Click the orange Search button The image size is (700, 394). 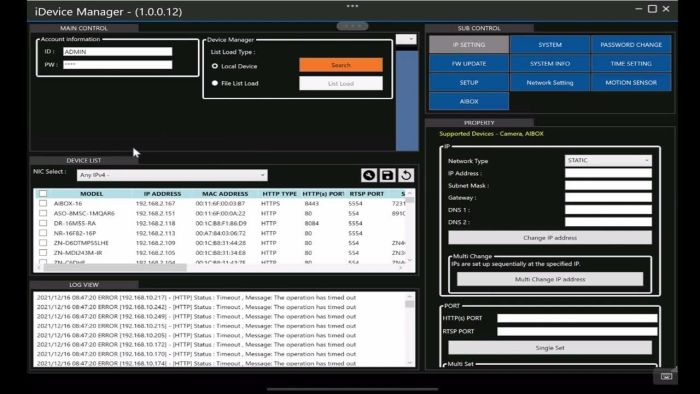click(341, 65)
